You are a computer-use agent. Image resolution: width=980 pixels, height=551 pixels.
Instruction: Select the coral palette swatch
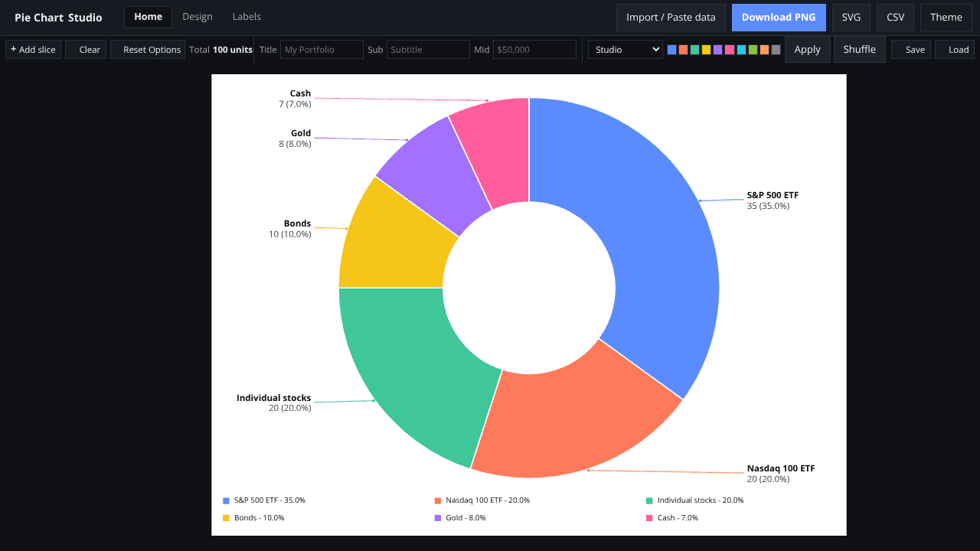pyautogui.click(x=683, y=50)
